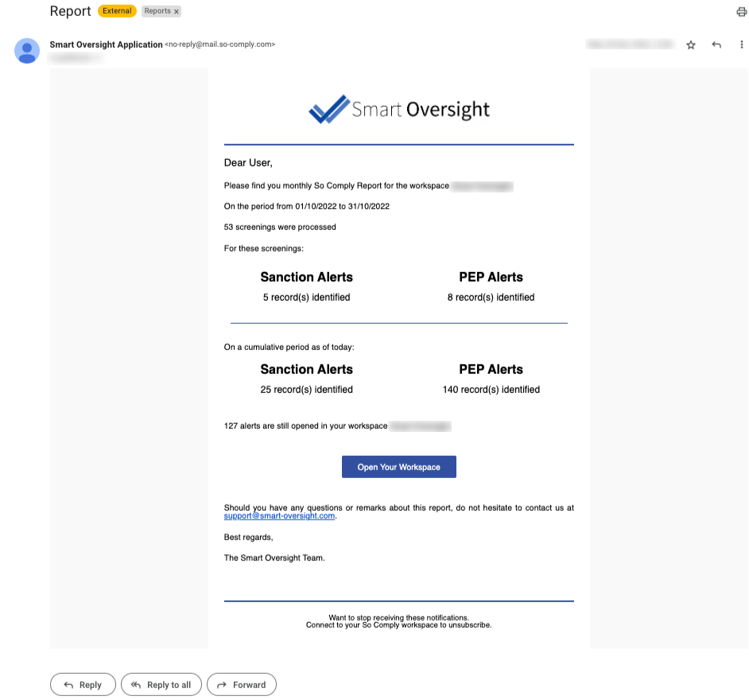Click the print email icon

tap(741, 11)
